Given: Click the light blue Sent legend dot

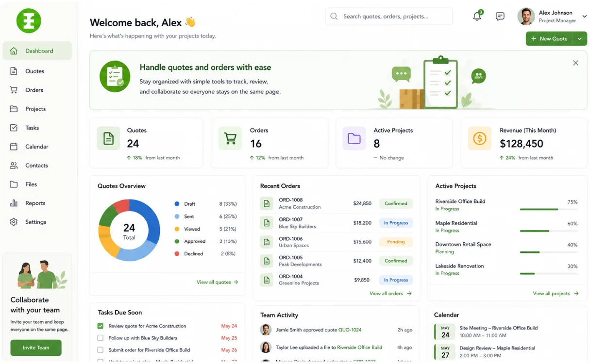Looking at the screenshot, I should click(177, 216).
